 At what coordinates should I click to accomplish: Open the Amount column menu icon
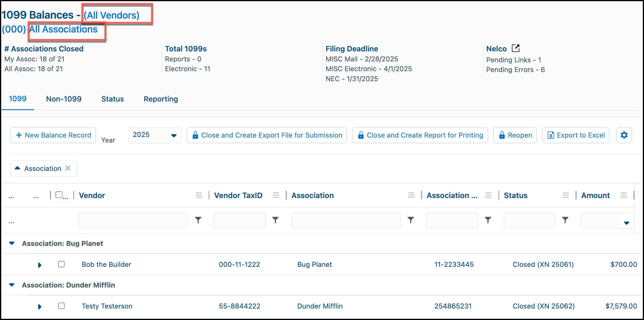click(x=624, y=195)
